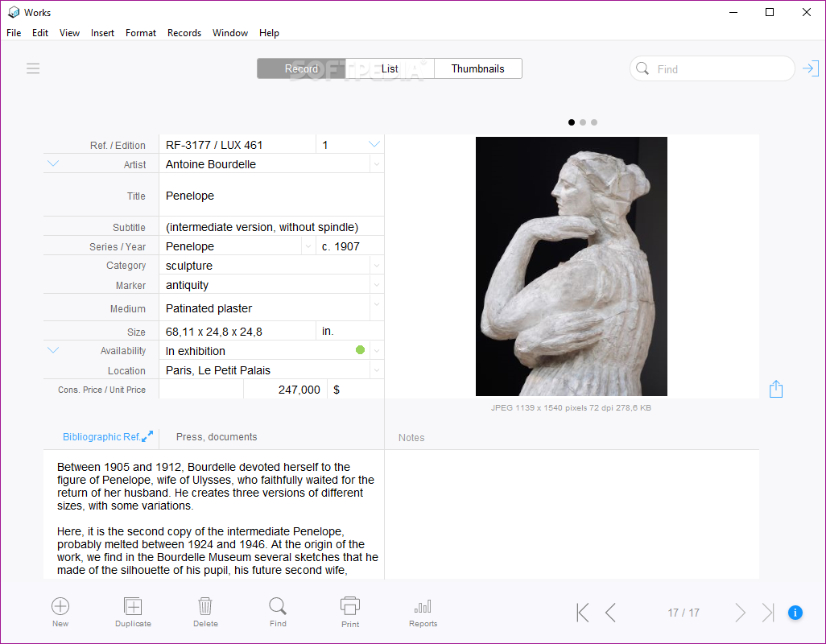Open the Edition dropdown arrow

coord(374,144)
